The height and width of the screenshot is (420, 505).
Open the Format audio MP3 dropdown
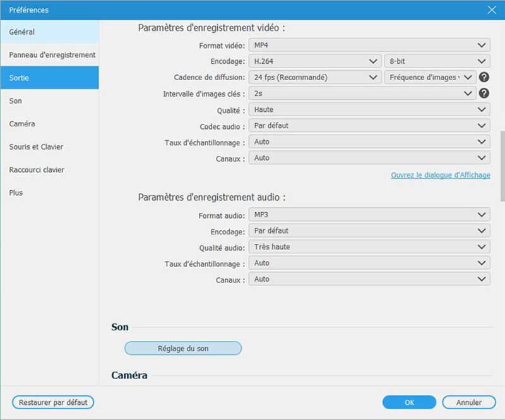pyautogui.click(x=369, y=215)
